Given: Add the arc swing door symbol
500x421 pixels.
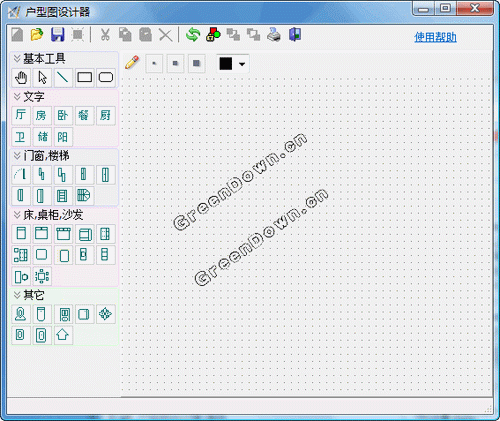Looking at the screenshot, I should (21, 174).
